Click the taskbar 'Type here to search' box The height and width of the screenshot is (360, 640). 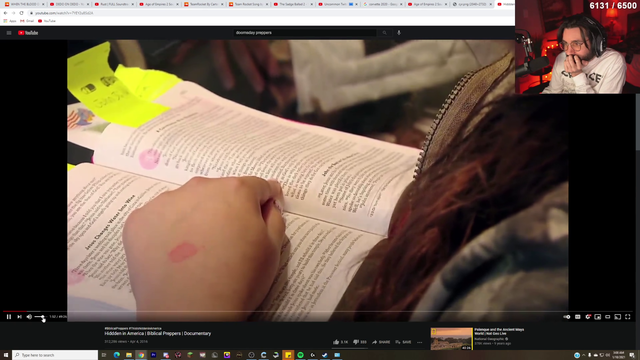55,355
